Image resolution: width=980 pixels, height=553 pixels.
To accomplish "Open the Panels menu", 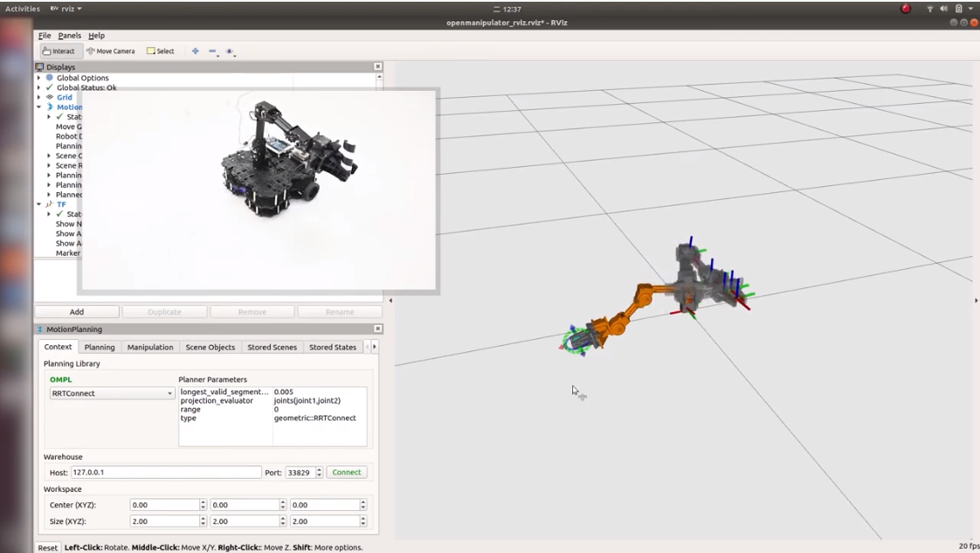I will pos(71,36).
